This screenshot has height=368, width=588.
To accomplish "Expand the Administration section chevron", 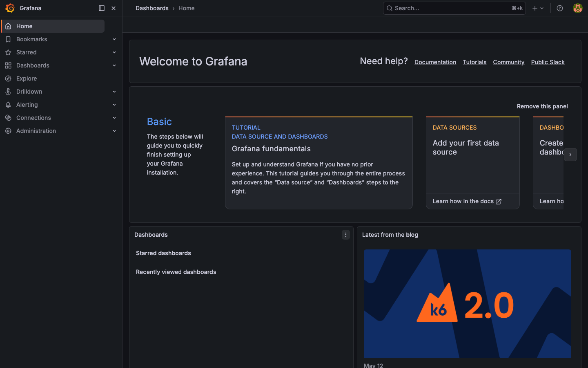I will 114,131.
